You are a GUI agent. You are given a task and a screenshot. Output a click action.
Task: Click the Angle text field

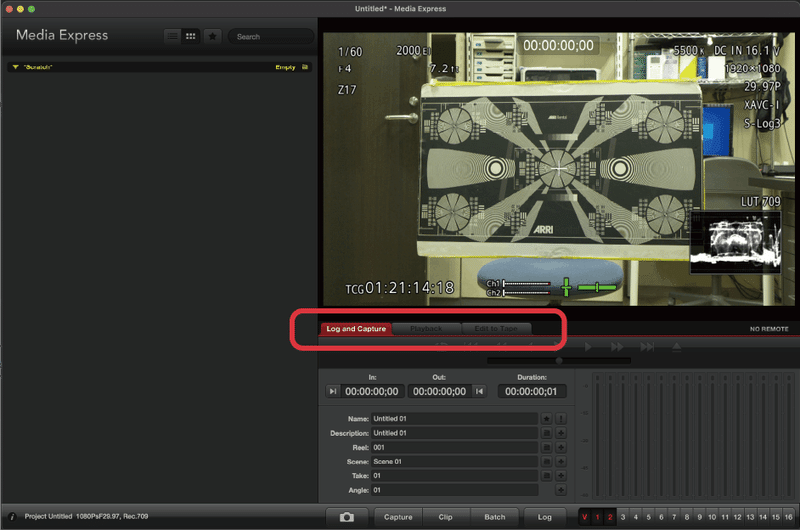(454, 490)
